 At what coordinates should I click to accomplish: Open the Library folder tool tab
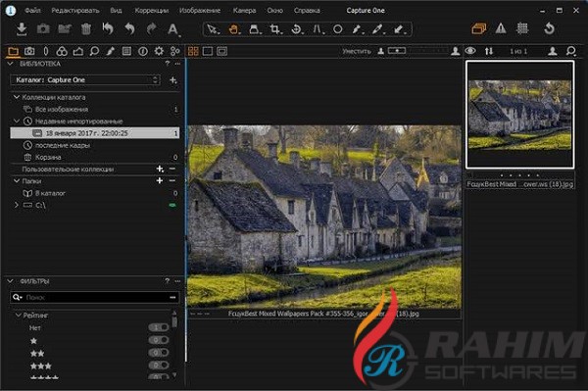13,51
